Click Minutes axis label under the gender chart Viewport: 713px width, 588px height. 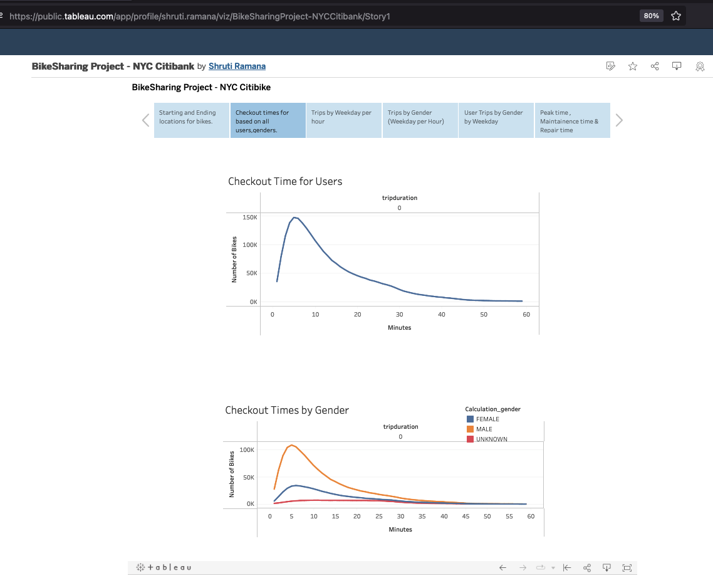tap(400, 529)
